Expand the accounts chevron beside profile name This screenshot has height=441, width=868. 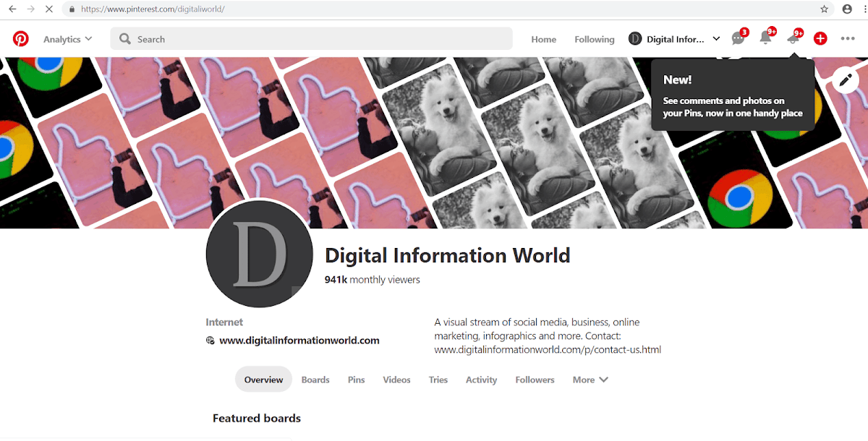coord(716,39)
